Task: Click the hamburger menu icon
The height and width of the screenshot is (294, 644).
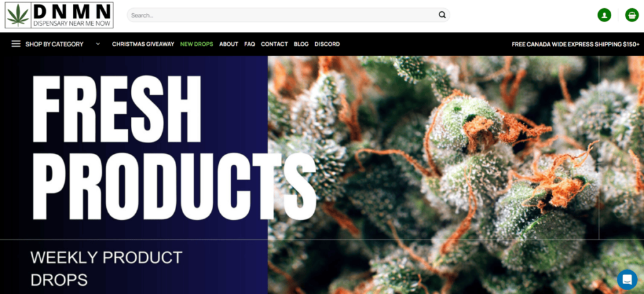Action: pyautogui.click(x=16, y=44)
